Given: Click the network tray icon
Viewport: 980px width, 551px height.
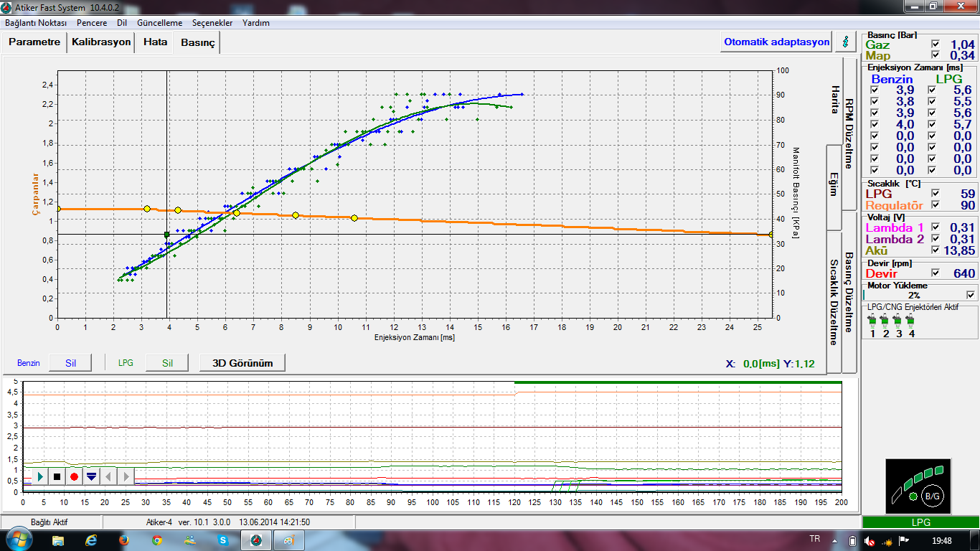Looking at the screenshot, I should coord(887,540).
